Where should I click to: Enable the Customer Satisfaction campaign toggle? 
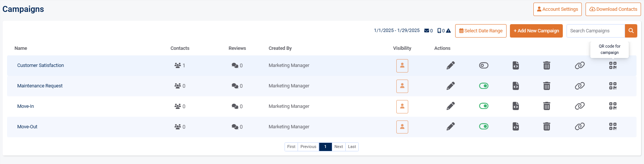[483, 65]
